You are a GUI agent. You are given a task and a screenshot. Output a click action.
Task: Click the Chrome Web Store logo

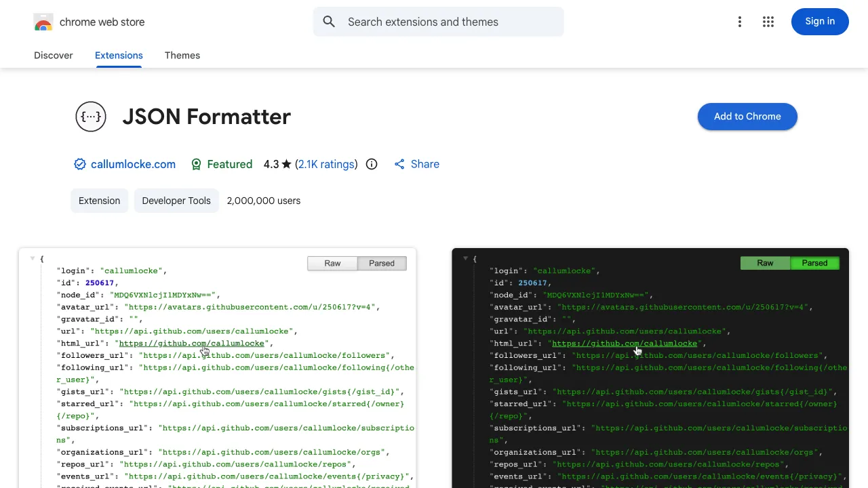tap(43, 22)
